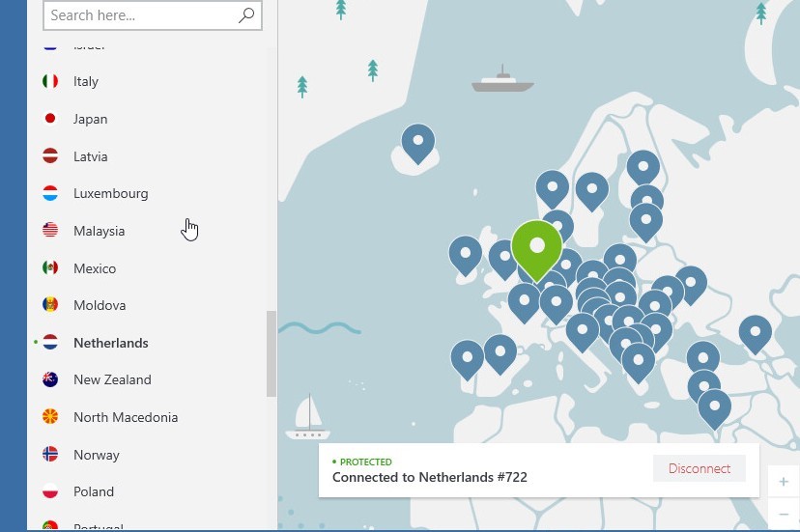Select Moldova from the country list

click(x=100, y=306)
